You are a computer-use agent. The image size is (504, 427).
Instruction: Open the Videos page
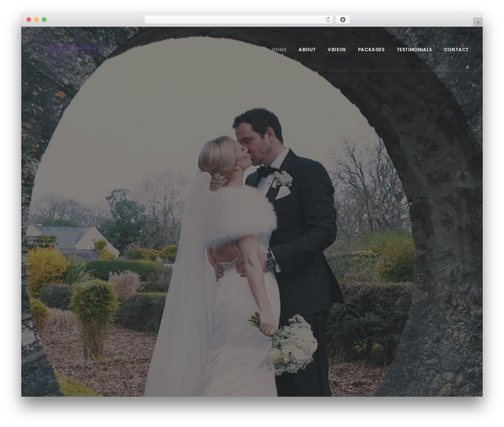pyautogui.click(x=337, y=50)
